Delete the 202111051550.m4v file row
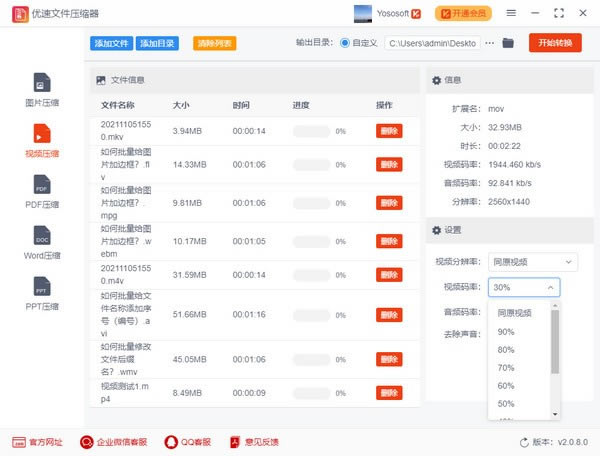 point(389,275)
